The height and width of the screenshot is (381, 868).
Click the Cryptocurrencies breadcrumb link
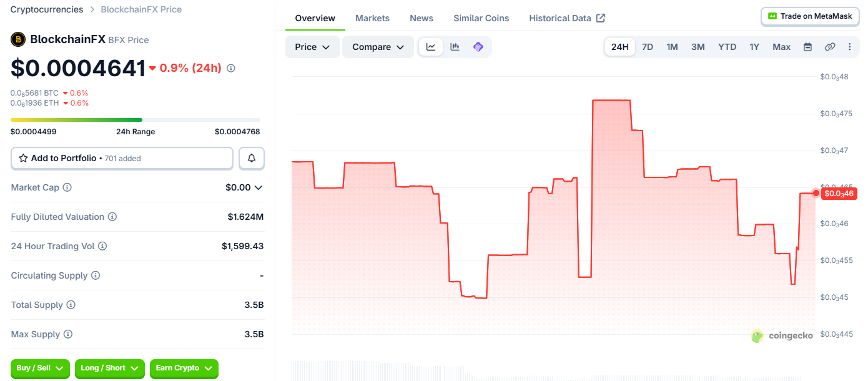pos(47,9)
